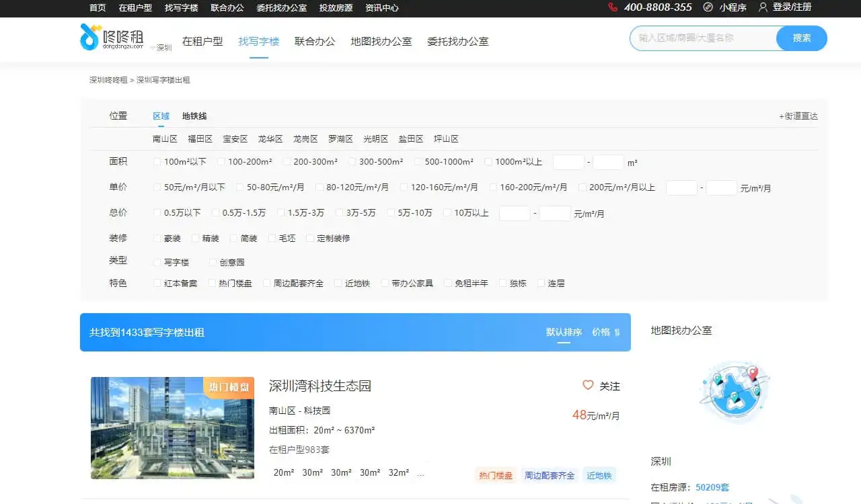Filter by 南山区 district
Screen dimensions: 861x504
coord(165,139)
